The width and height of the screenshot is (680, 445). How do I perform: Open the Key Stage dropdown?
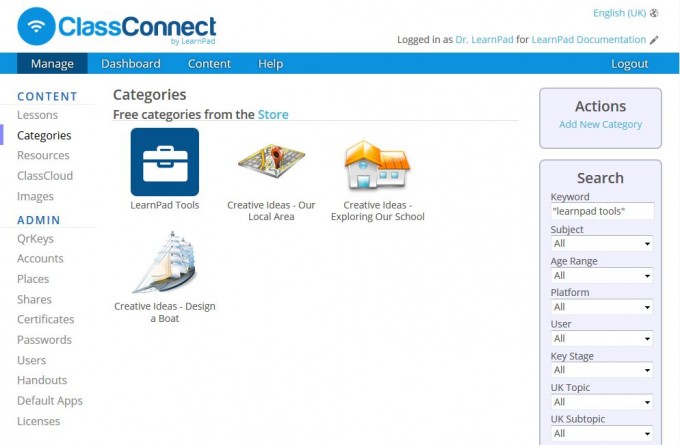(x=602, y=370)
